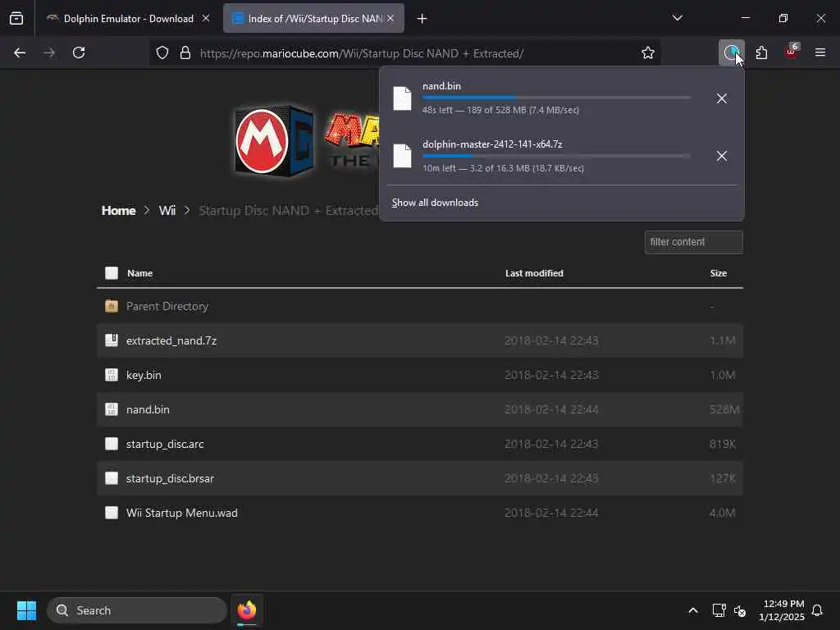Image resolution: width=840 pixels, height=630 pixels.
Task: Open Firefox View button in tab bar
Action: pyautogui.click(x=16, y=18)
